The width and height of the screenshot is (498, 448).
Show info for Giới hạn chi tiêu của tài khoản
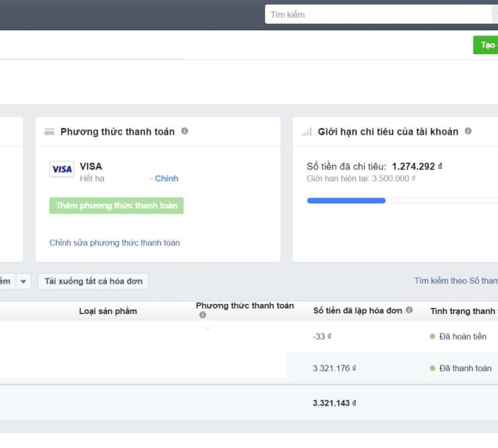[x=468, y=131]
